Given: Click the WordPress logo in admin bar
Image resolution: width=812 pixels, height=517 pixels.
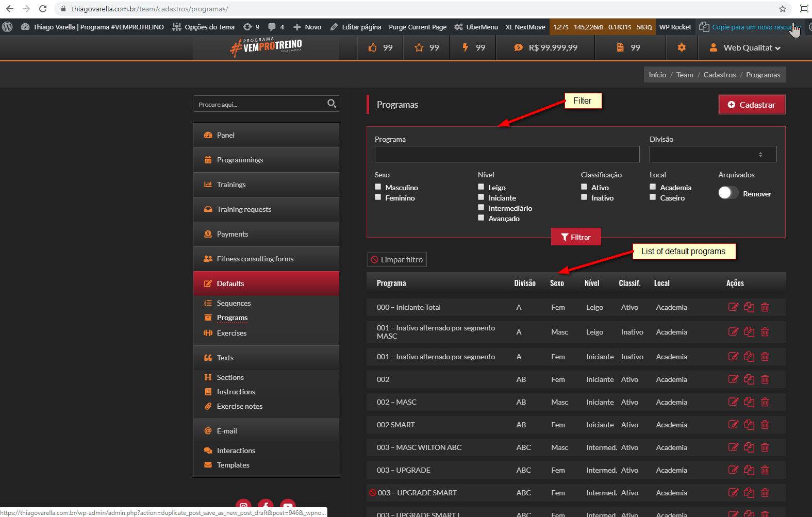Looking at the screenshot, I should coord(7,27).
